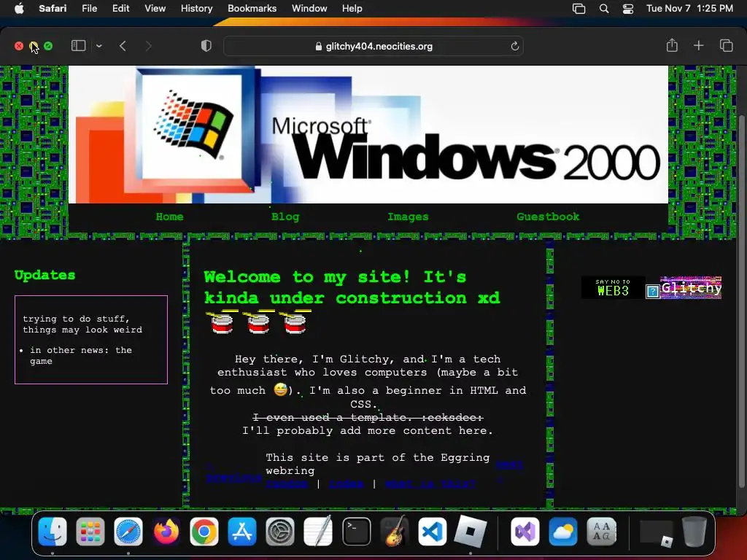The width and height of the screenshot is (747, 560).
Task: Open the App Store from the Dock
Action: [x=242, y=532]
